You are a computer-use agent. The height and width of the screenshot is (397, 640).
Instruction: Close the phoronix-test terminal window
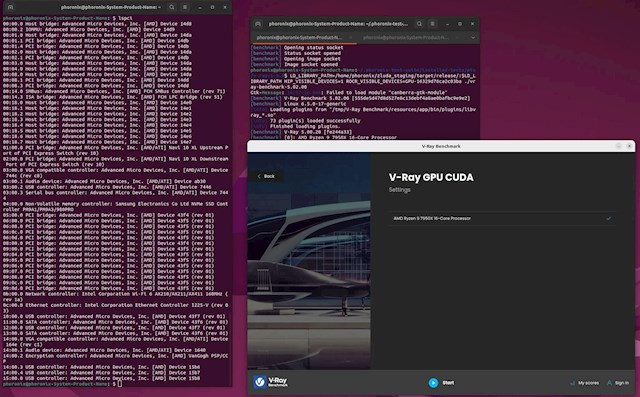click(473, 24)
